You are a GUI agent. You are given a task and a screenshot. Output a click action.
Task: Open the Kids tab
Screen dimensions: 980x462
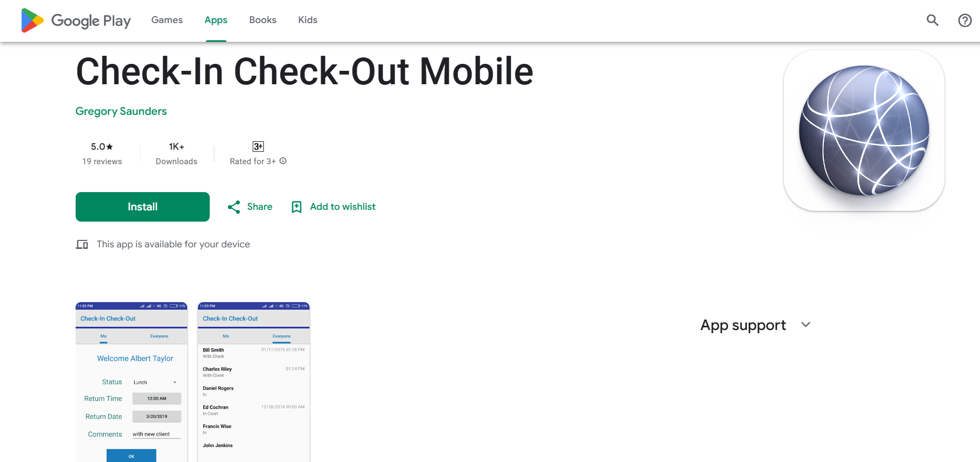click(x=308, y=20)
